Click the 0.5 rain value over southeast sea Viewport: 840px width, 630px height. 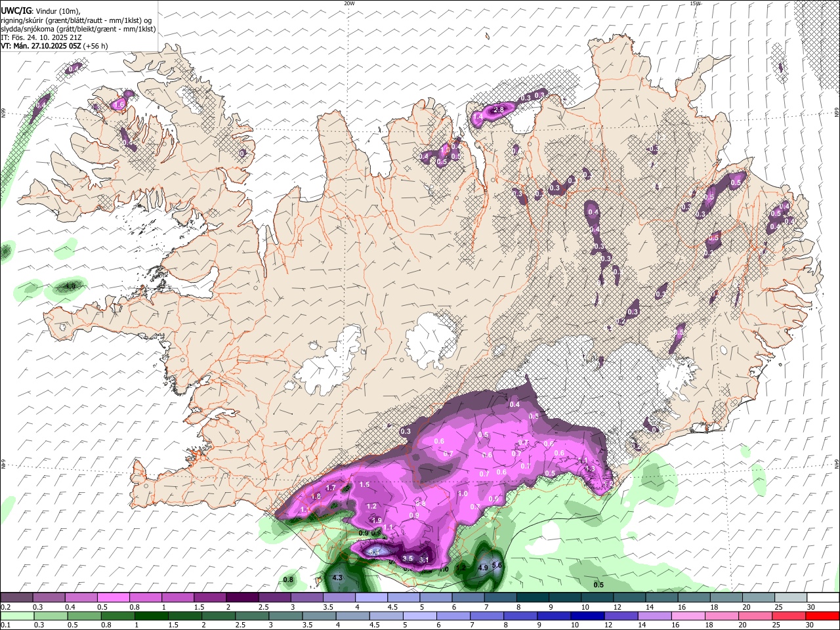point(598,585)
